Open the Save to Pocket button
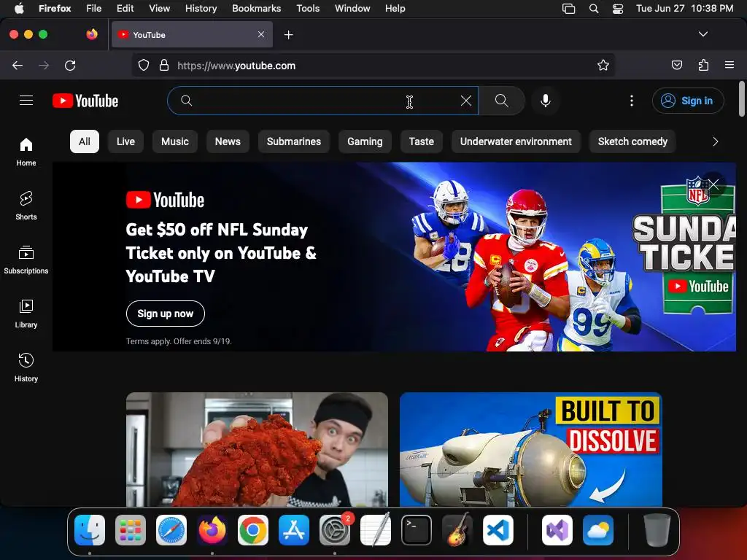Viewport: 747px width, 560px height. click(676, 65)
